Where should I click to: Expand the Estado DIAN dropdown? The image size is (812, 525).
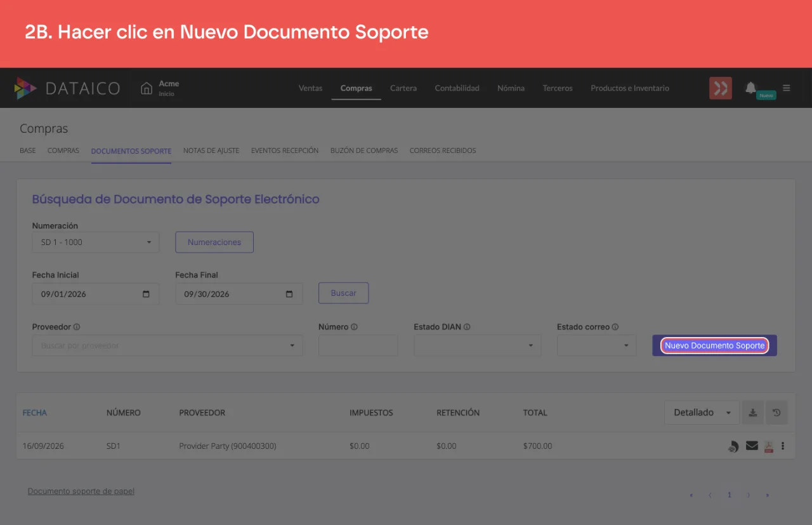click(478, 345)
